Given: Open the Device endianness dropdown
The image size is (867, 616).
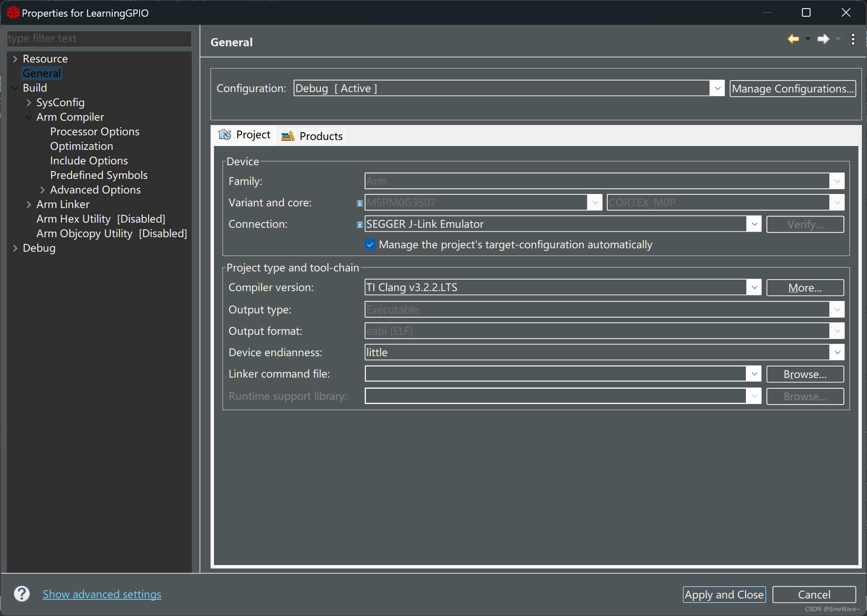Looking at the screenshot, I should pos(837,352).
